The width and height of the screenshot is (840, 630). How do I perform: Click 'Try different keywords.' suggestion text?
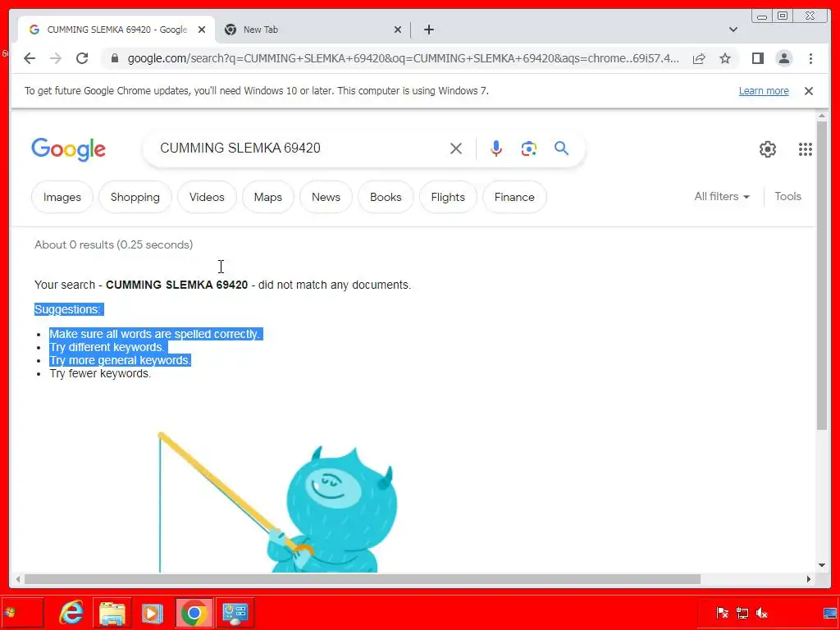[x=107, y=347]
